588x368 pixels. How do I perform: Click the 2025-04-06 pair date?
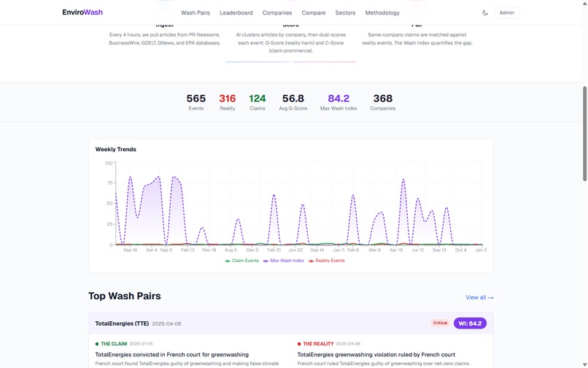tap(166, 323)
